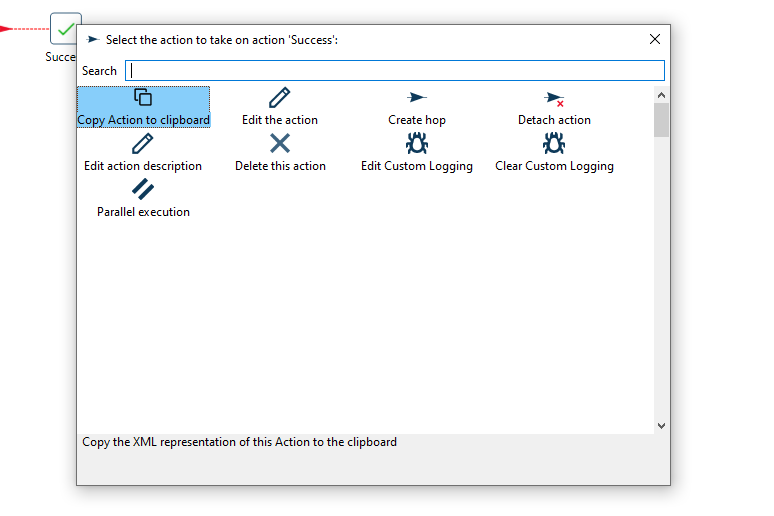The width and height of the screenshot is (774, 516).
Task: Click the vertical scrollbar thumb
Action: click(661, 120)
